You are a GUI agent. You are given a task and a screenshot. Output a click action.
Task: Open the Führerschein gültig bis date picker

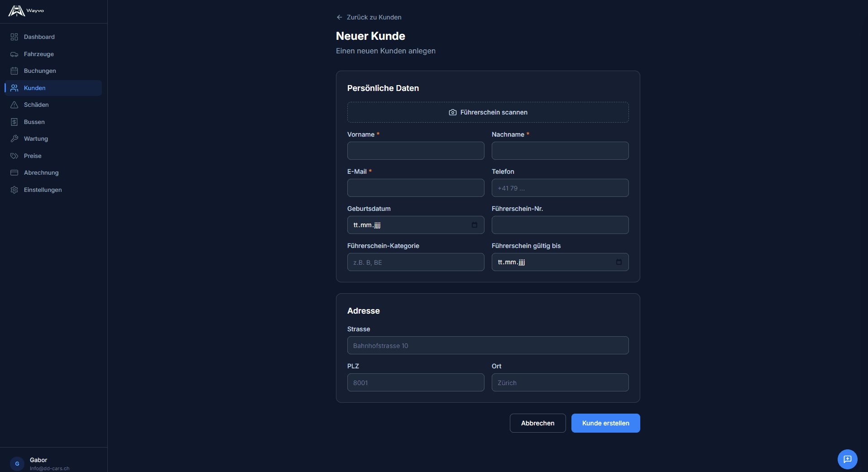619,262
